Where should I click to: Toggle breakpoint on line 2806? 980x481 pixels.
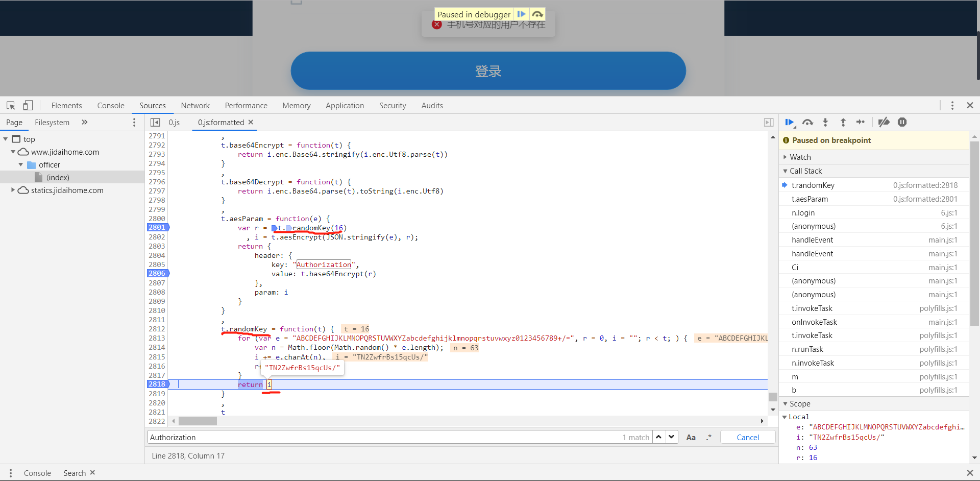point(157,274)
